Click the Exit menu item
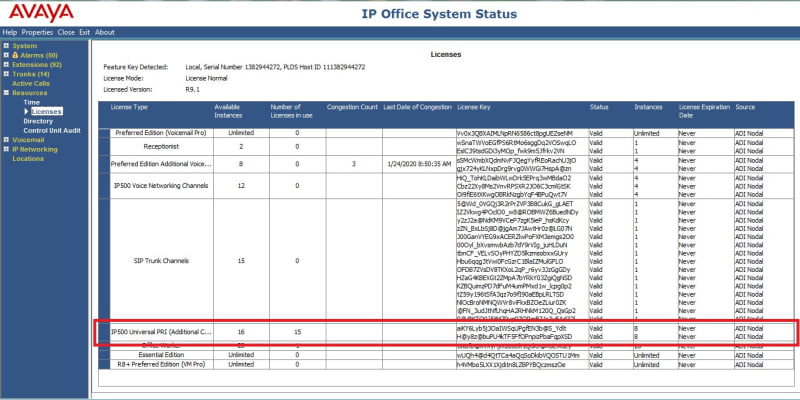The image size is (800, 400). tap(85, 32)
